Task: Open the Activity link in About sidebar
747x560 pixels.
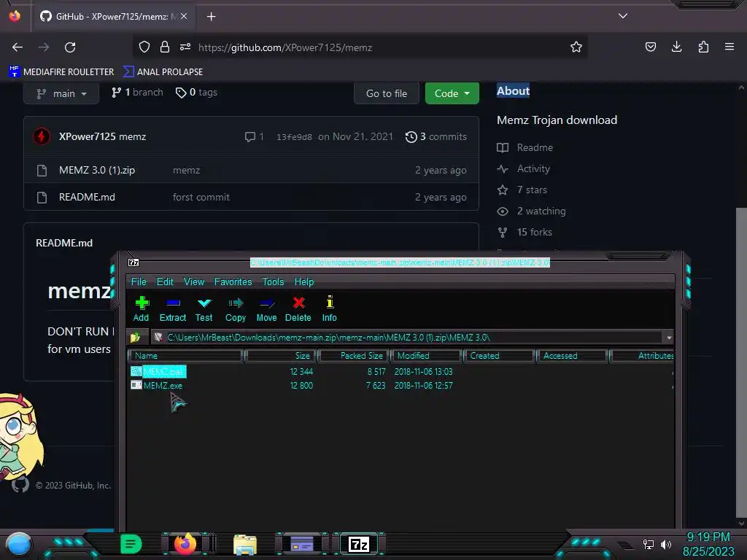Action: [x=524, y=168]
